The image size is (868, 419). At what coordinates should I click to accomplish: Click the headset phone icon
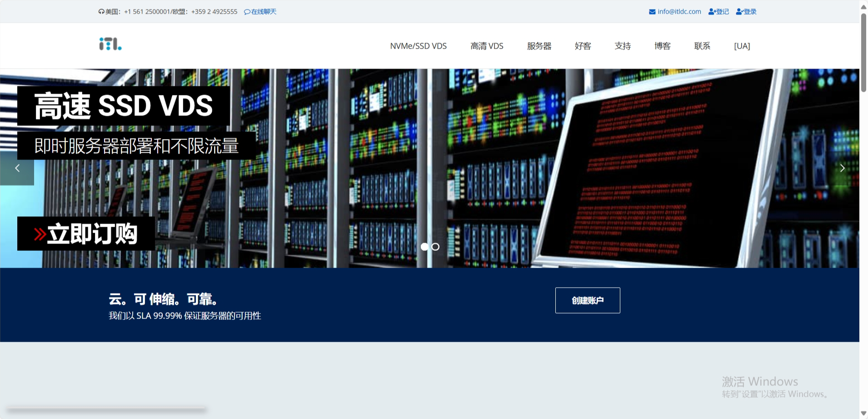pos(101,12)
